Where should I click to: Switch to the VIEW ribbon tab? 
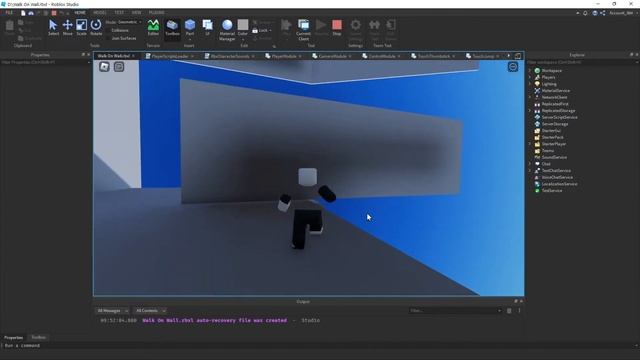pos(136,13)
